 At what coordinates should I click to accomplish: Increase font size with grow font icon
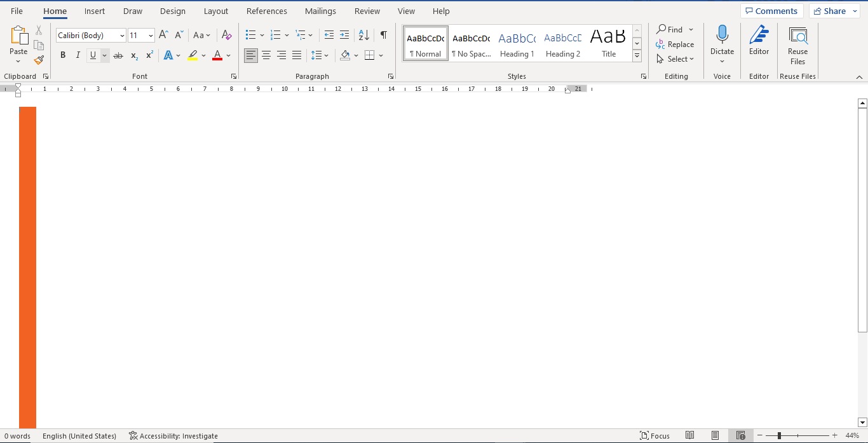tap(163, 35)
